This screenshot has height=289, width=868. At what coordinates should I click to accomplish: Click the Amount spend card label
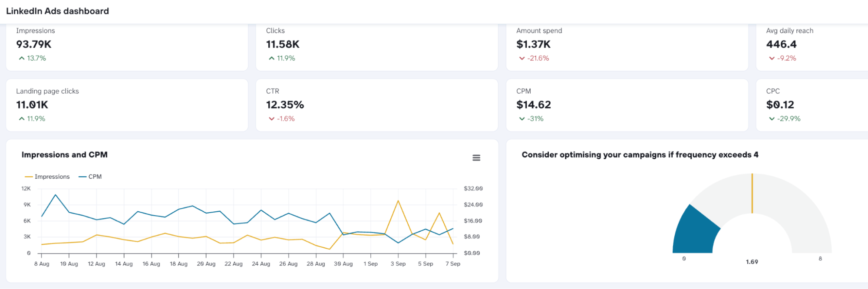pos(539,31)
